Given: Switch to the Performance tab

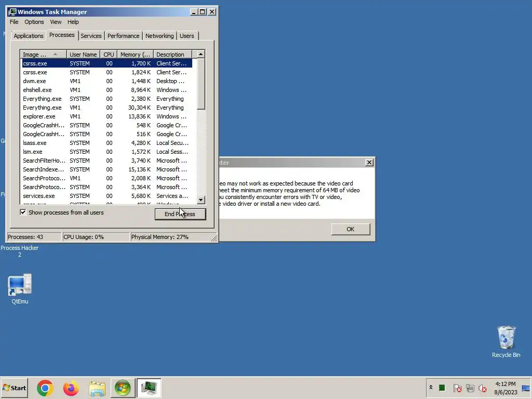Looking at the screenshot, I should tap(123, 36).
